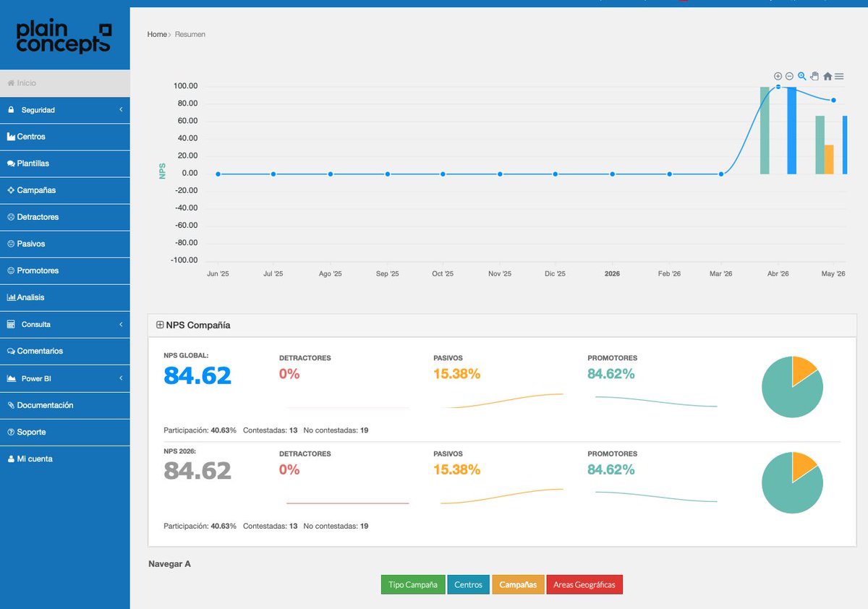Click the user icon beside Mi cuenta
This screenshot has height=609, width=868.
(11, 459)
